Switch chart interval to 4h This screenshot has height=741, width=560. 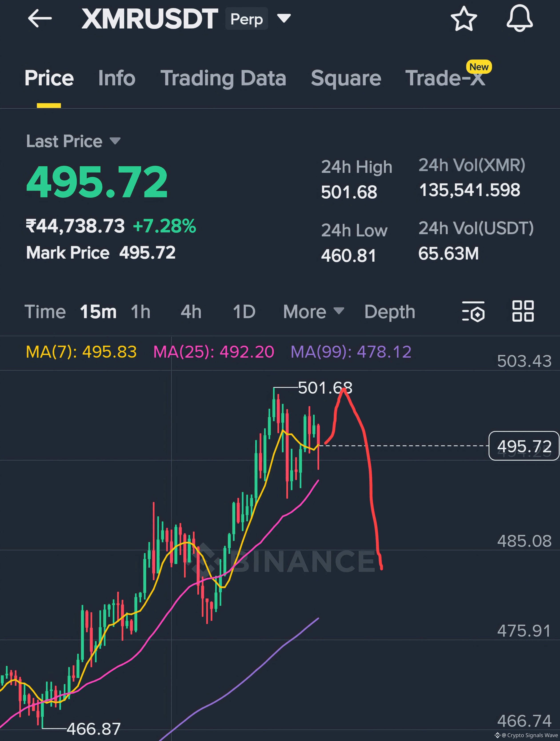[x=191, y=312]
